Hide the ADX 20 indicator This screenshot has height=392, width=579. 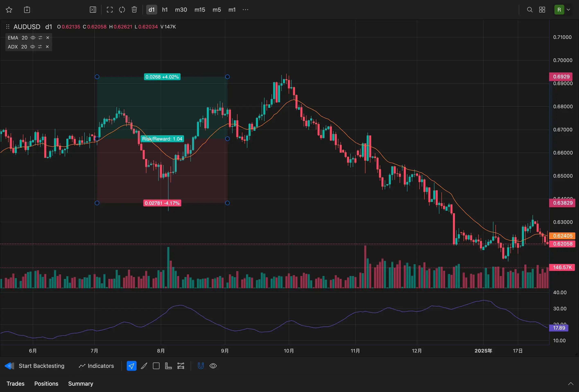(x=32, y=47)
